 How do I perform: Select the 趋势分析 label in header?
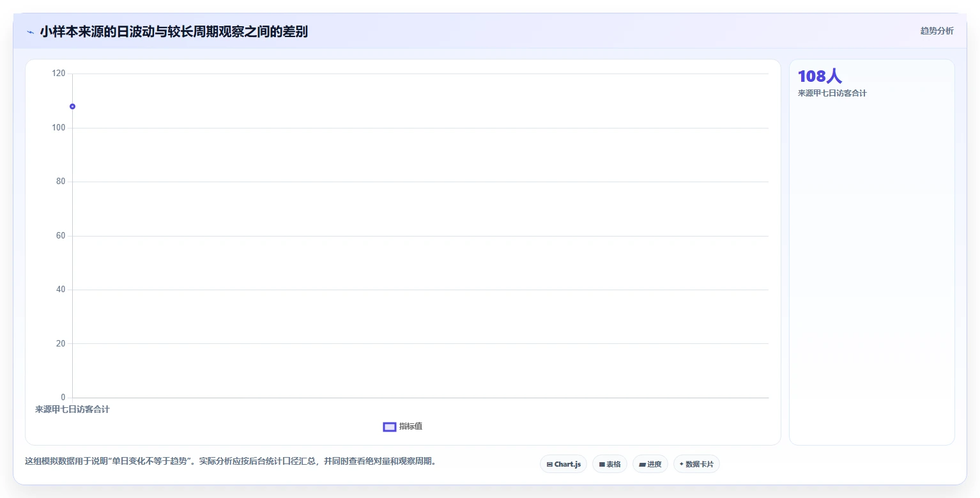(x=937, y=31)
